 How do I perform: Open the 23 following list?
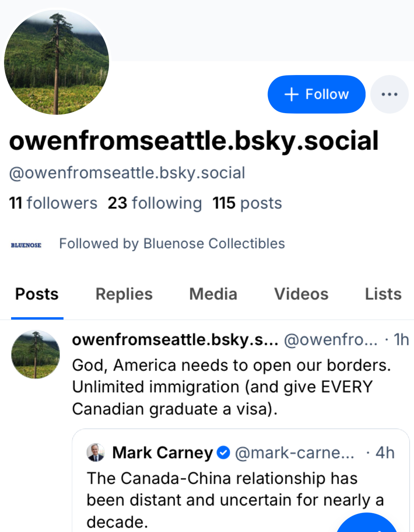click(x=155, y=203)
